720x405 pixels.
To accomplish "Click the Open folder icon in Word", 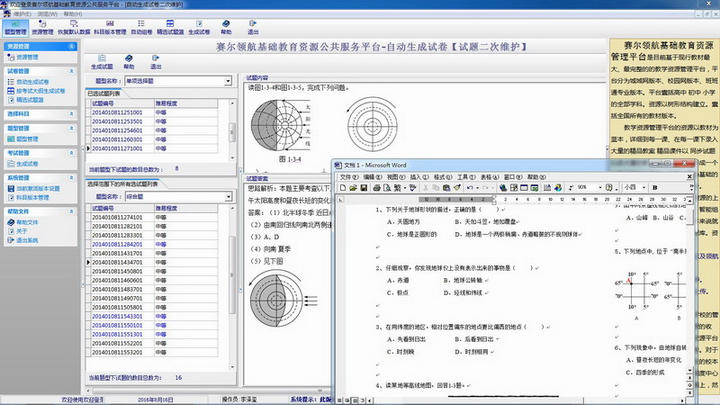I will click(353, 188).
